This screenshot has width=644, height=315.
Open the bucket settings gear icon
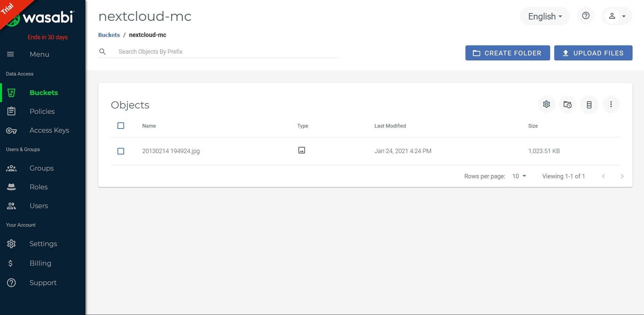[546, 104]
